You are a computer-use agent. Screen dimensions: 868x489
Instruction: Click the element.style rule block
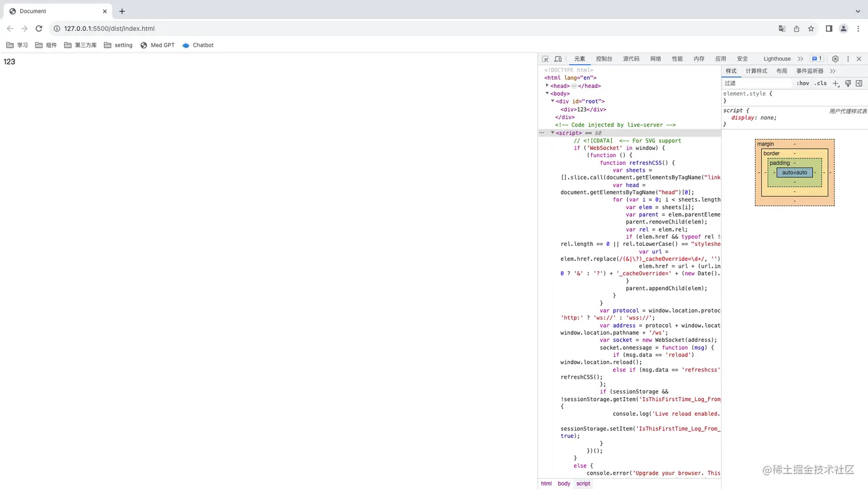click(795, 97)
